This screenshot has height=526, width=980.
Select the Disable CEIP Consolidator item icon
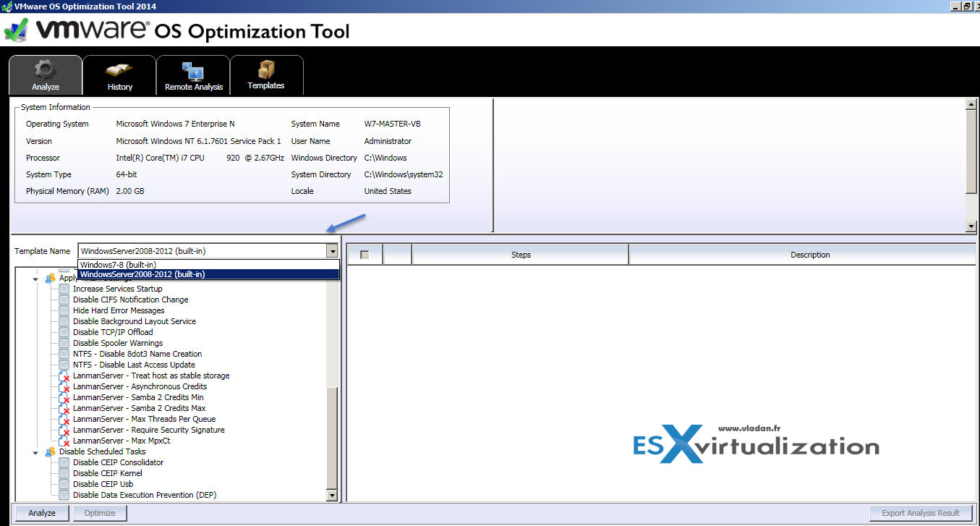point(64,462)
